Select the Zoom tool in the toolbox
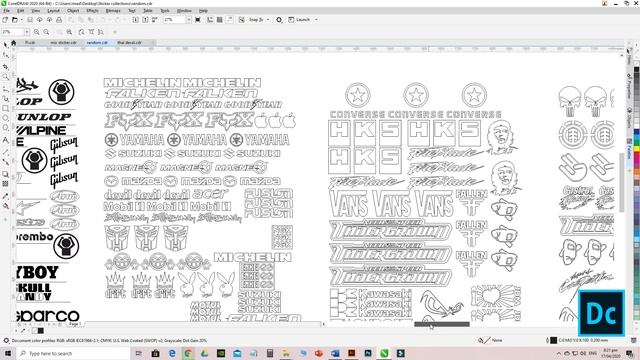The image size is (640, 360). [x=6, y=77]
